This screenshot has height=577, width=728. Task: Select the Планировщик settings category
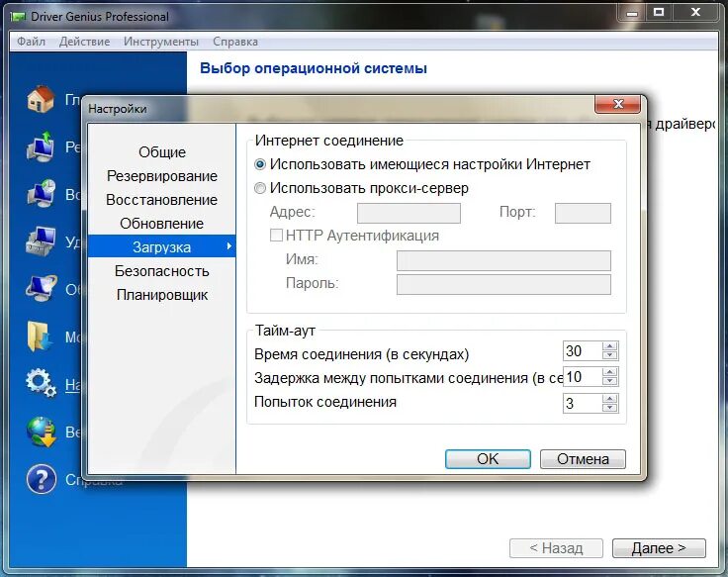[x=162, y=295]
